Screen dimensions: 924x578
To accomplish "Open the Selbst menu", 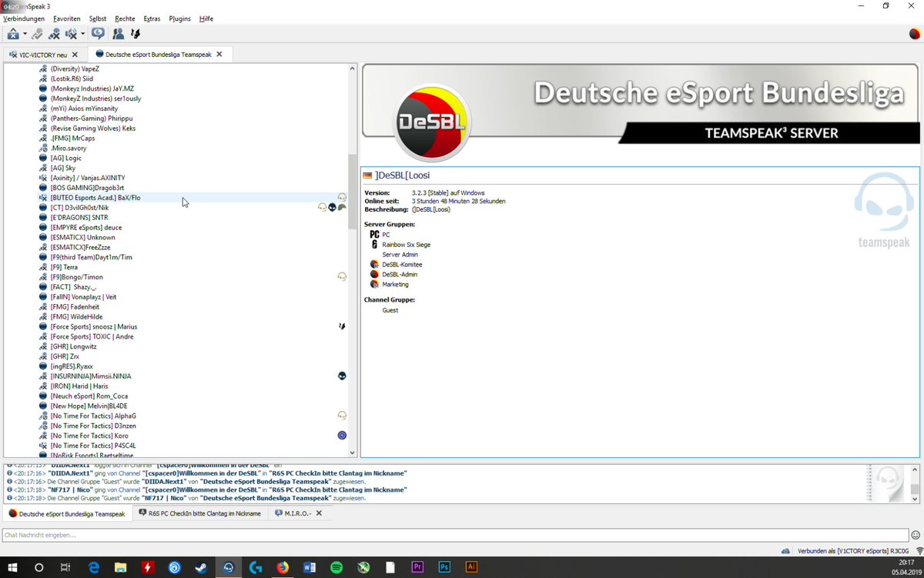I will click(98, 18).
